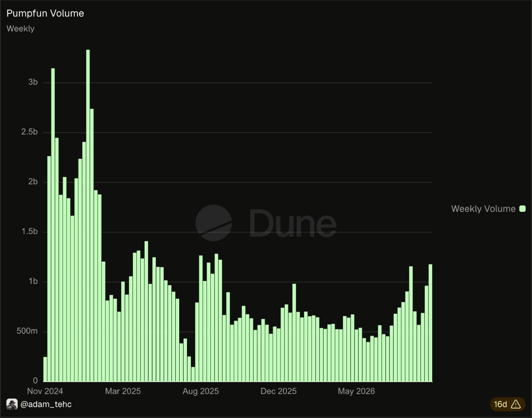Viewport: 532px width, 418px height.
Task: Toggle the Weekly Volume legend entry
Action: coord(488,209)
